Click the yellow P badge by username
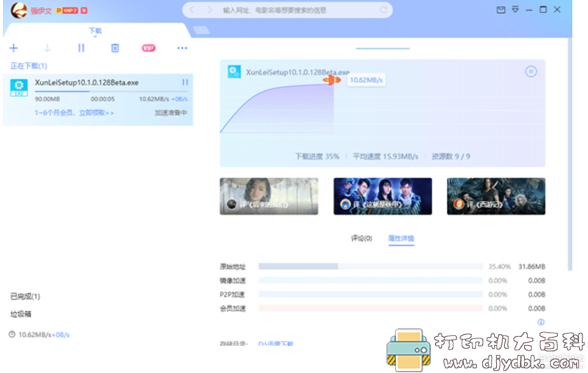 click(x=59, y=10)
